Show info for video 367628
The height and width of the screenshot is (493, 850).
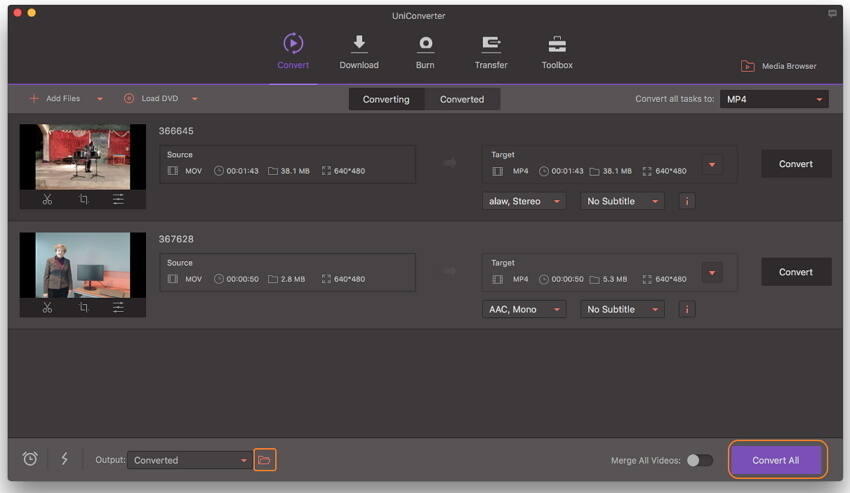687,309
